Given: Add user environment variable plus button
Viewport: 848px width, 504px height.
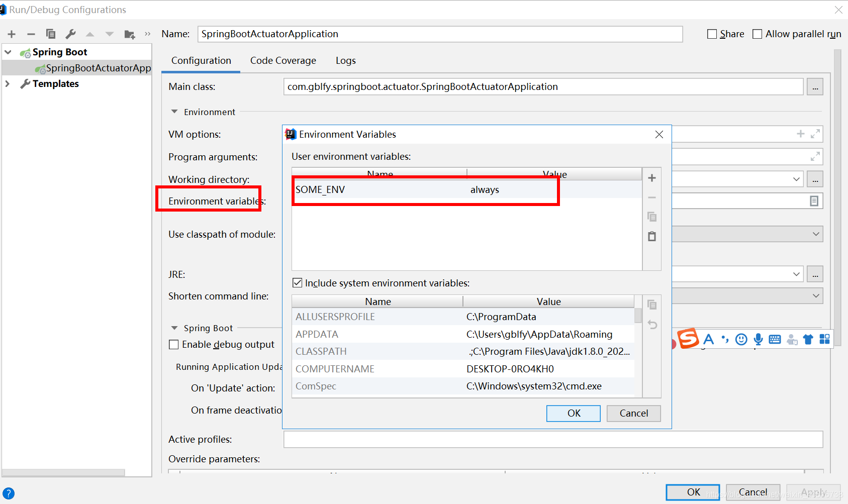Looking at the screenshot, I should [652, 178].
